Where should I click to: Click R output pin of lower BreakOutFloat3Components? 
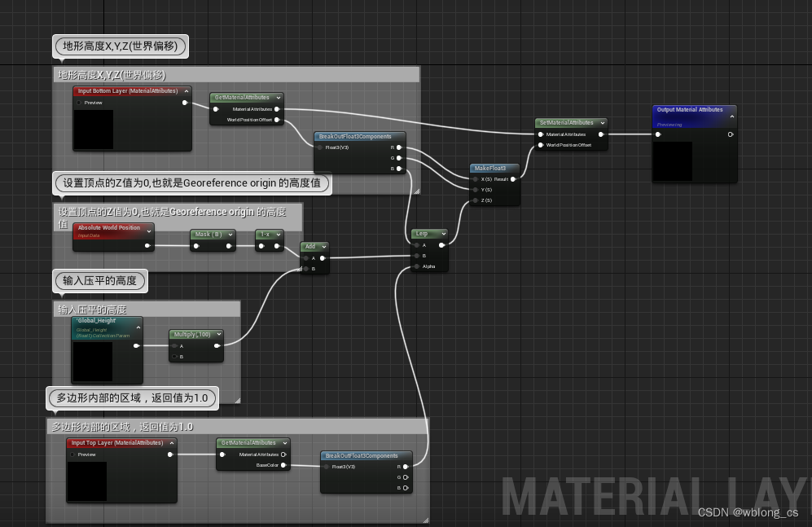(406, 467)
